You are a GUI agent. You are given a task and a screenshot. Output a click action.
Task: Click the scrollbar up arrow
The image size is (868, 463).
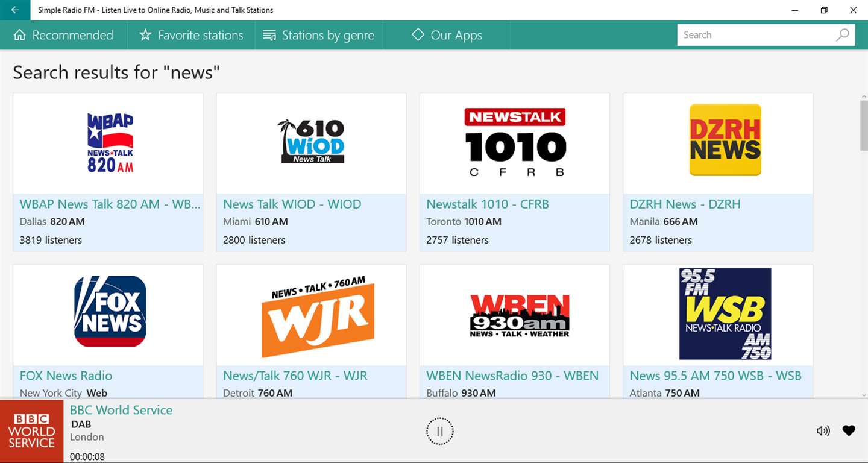[x=863, y=96]
